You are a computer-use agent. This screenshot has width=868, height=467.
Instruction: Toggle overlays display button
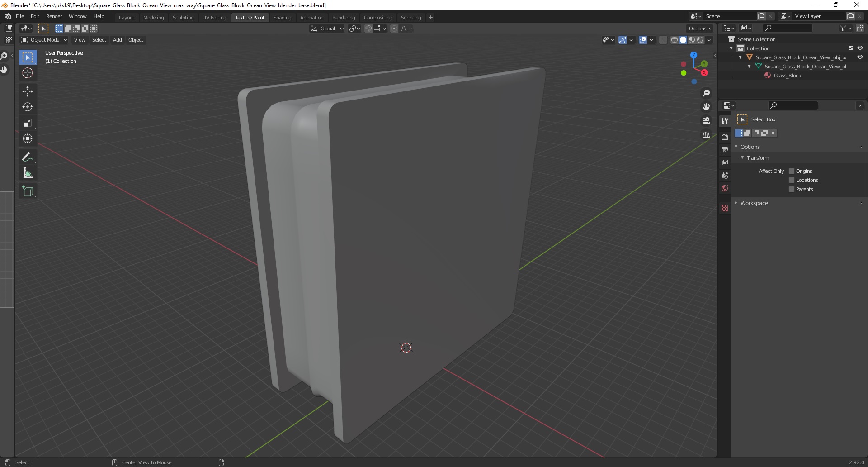tap(643, 40)
